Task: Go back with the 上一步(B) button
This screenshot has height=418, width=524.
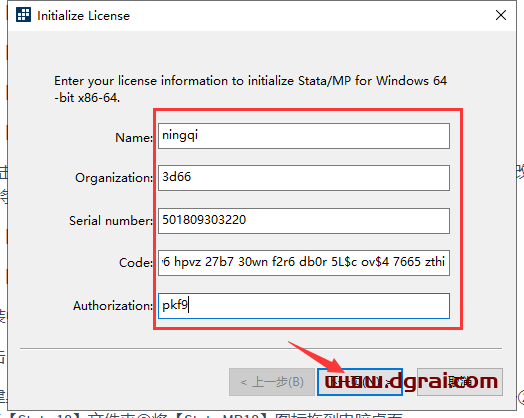Action: coord(272,382)
